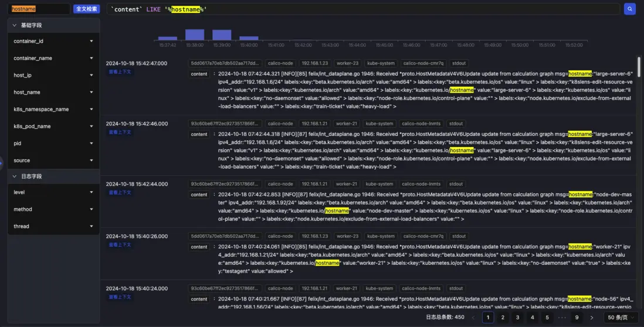Click the timestamp 2024-10-18 15:40:26.000
This screenshot has height=327, width=644.
(137, 236)
